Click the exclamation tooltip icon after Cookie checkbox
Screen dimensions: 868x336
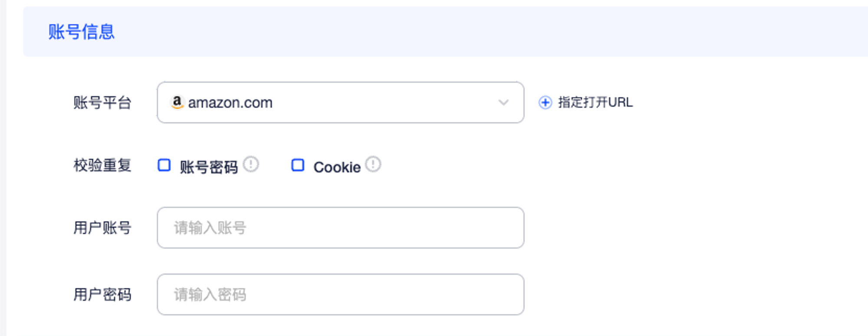tap(374, 164)
